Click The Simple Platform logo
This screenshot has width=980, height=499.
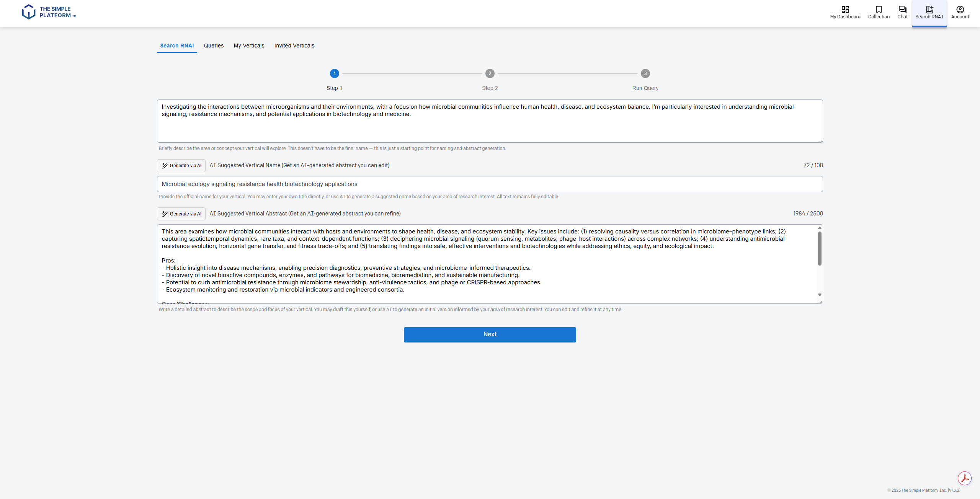click(49, 12)
